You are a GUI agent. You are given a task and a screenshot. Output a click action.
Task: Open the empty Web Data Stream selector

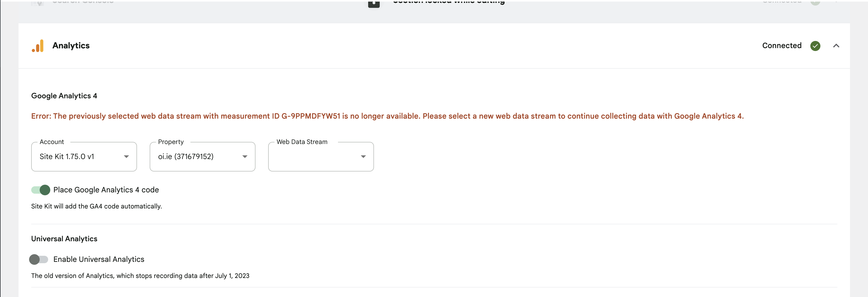[x=321, y=156]
